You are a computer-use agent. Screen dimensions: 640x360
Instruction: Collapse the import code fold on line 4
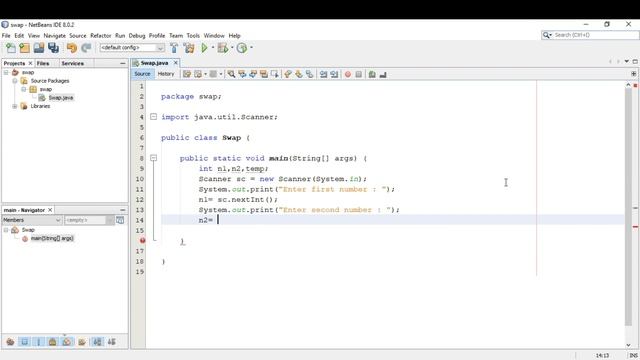153,117
